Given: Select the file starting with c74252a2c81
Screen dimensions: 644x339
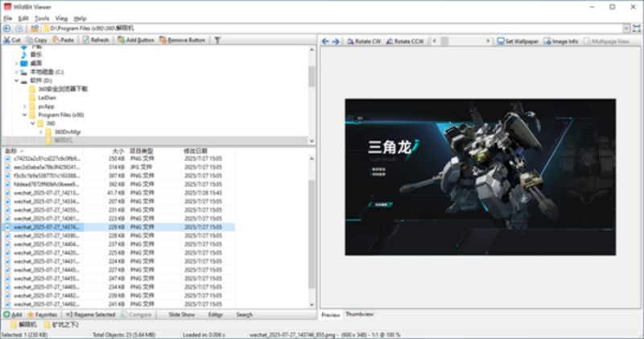Looking at the screenshot, I should click(x=119, y=159).
